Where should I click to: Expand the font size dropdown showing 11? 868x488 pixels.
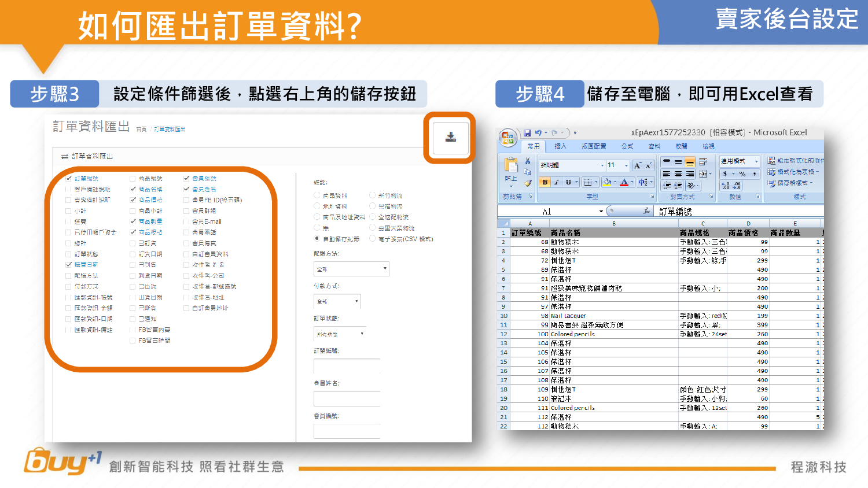[x=626, y=165]
